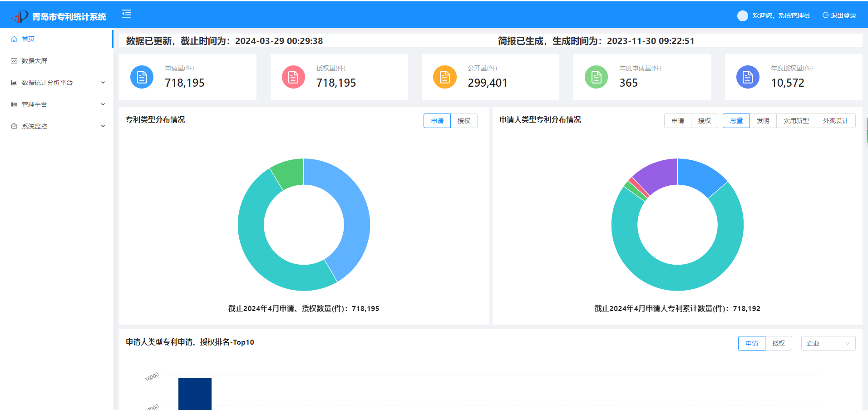
Task: Click the dark blue bar in the Top10 chart
Action: pos(195,394)
